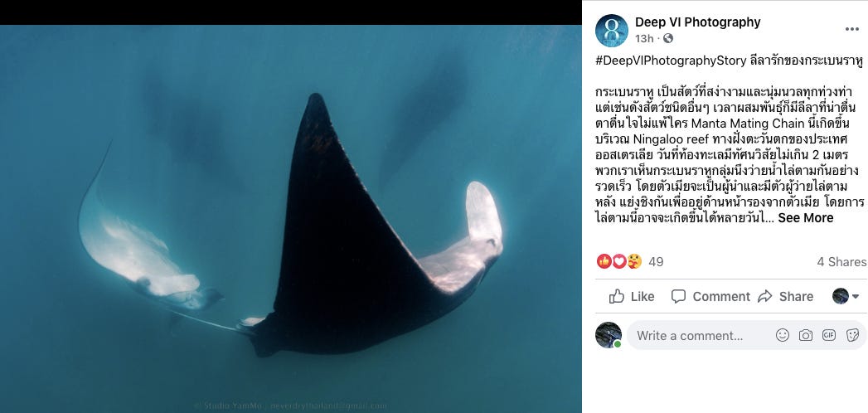Viewport: 868px width, 413px height.
Task: Open the Deep VI Photography page name link
Action: click(x=697, y=22)
